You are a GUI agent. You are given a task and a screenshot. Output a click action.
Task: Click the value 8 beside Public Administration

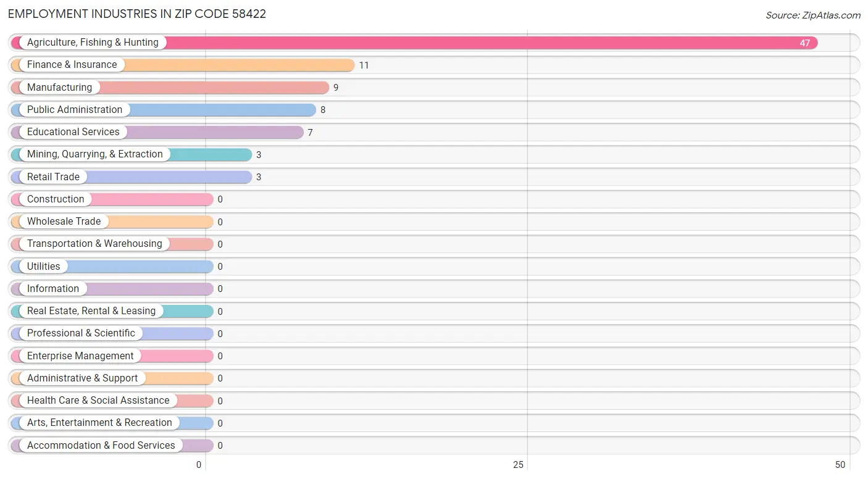pos(323,110)
